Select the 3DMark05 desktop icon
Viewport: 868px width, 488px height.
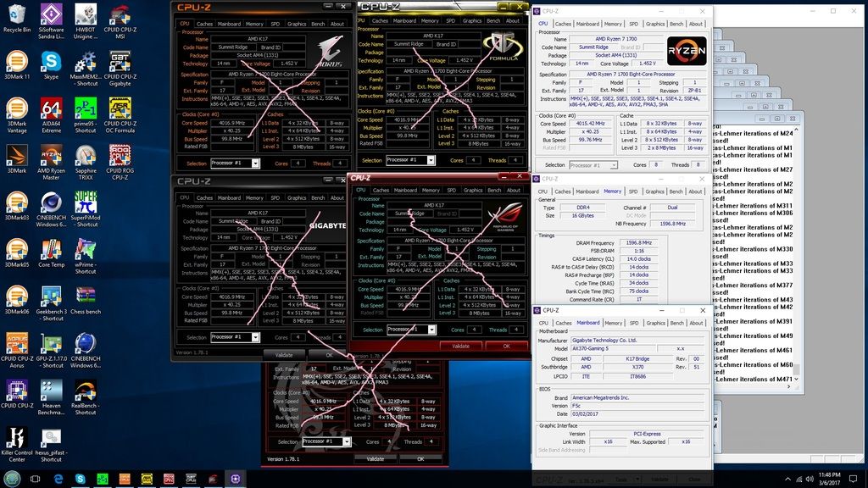coord(17,253)
